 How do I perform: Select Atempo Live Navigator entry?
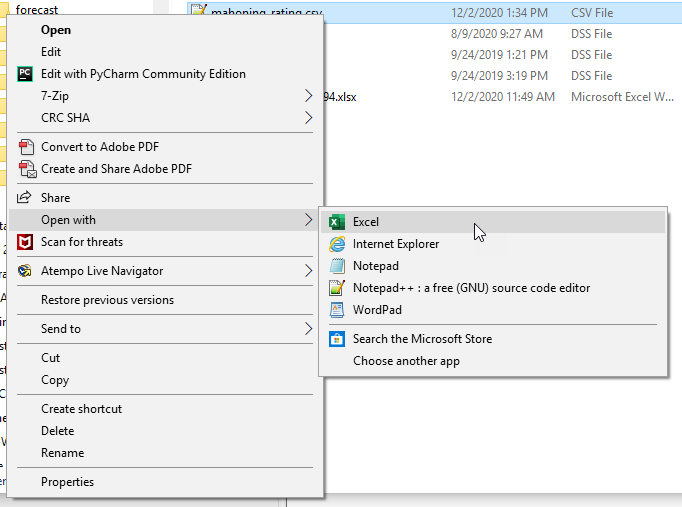tap(165, 271)
